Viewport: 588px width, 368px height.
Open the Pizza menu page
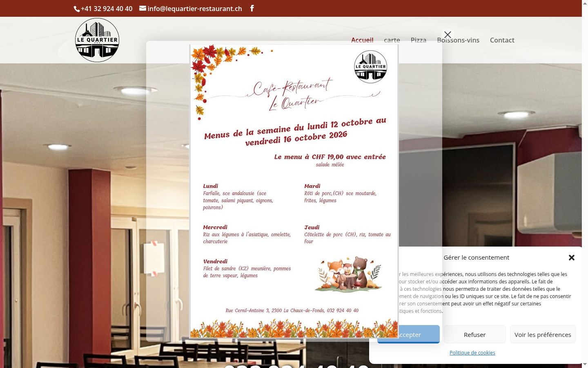click(x=419, y=40)
